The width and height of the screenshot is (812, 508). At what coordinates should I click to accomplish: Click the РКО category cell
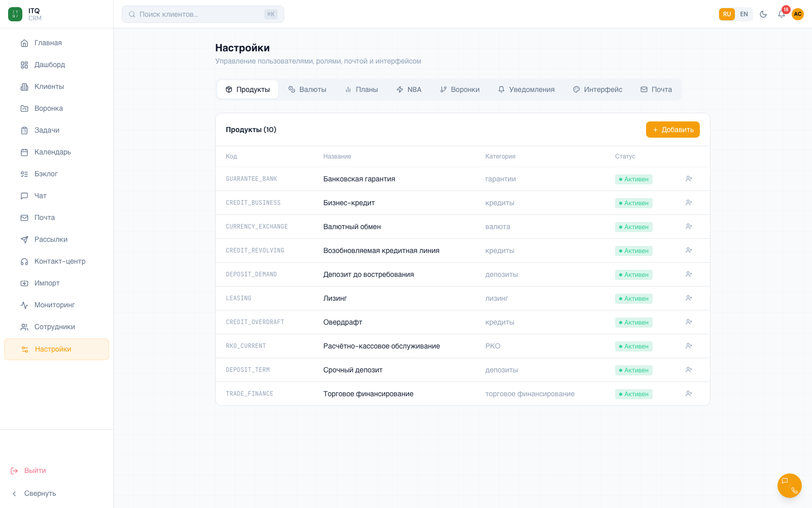[x=493, y=346]
